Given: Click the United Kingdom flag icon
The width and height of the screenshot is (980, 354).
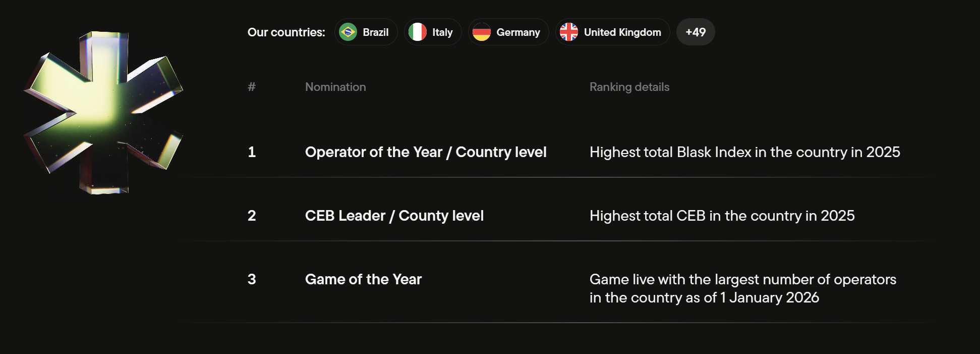Looking at the screenshot, I should 569,31.
